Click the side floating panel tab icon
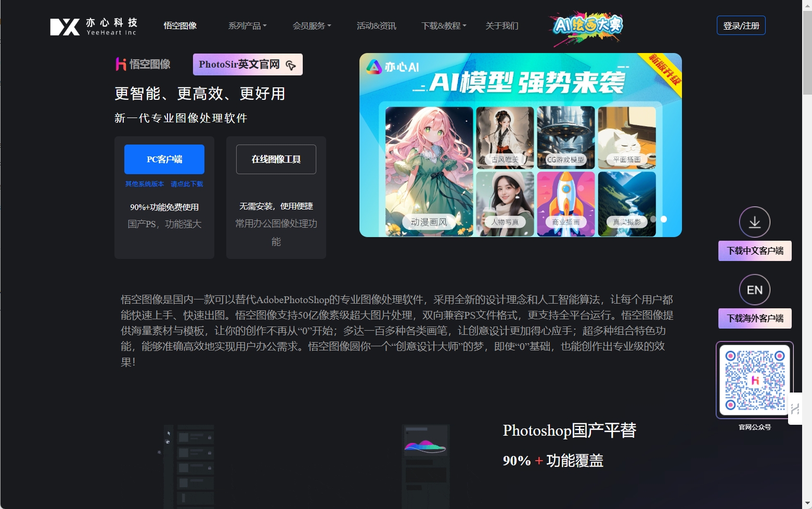The height and width of the screenshot is (509, 812). (x=795, y=409)
